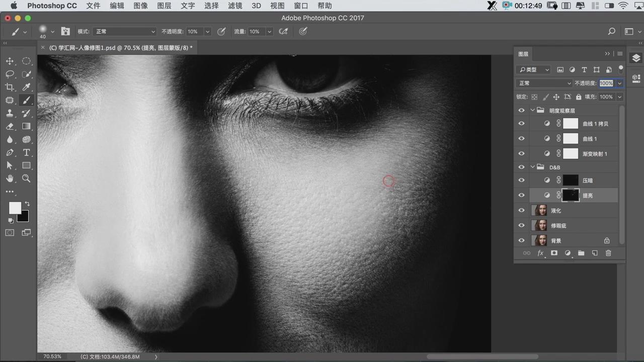Select the Elliptical Marquee tool
644x362 pixels.
27,61
